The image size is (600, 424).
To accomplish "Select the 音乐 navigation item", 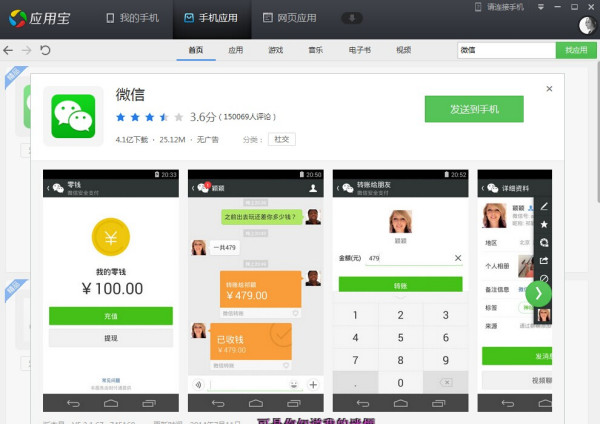I will (x=316, y=50).
